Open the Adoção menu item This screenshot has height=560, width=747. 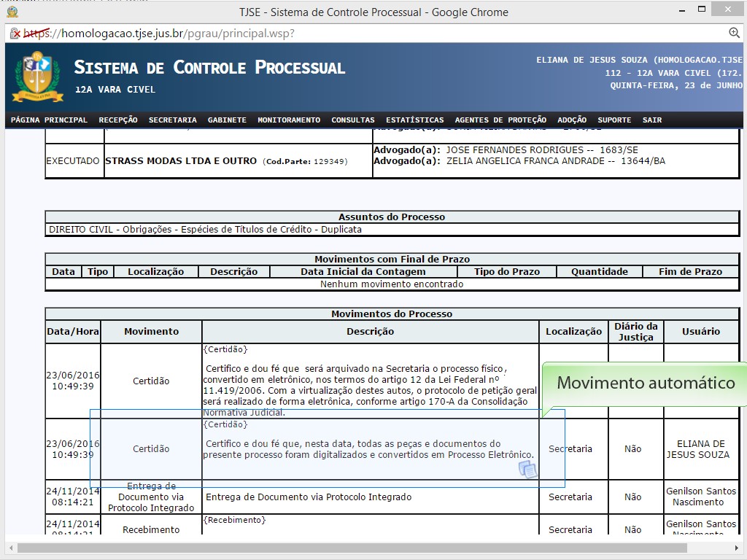coord(572,120)
